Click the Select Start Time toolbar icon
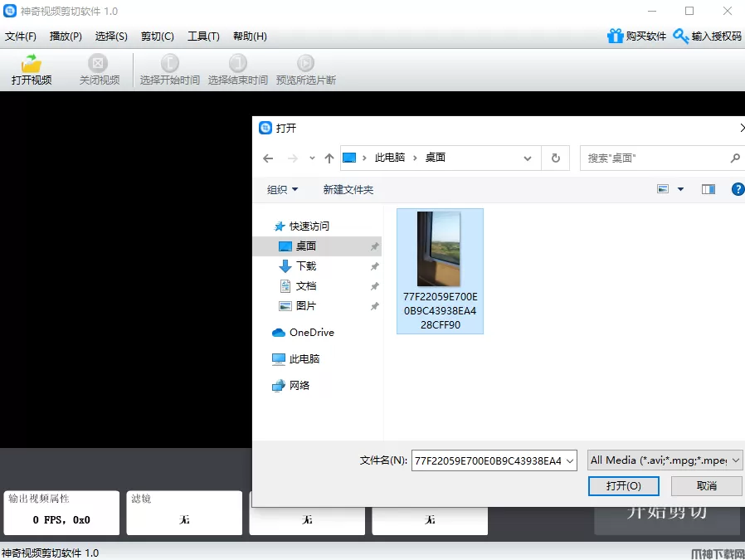745x560 pixels. [x=169, y=63]
